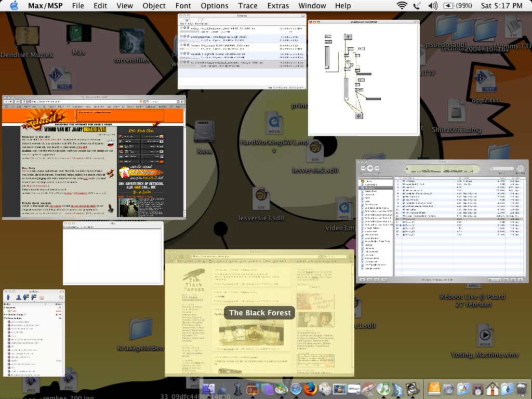
Task: Select the Reboot Live @ Paard file
Action: [473, 301]
